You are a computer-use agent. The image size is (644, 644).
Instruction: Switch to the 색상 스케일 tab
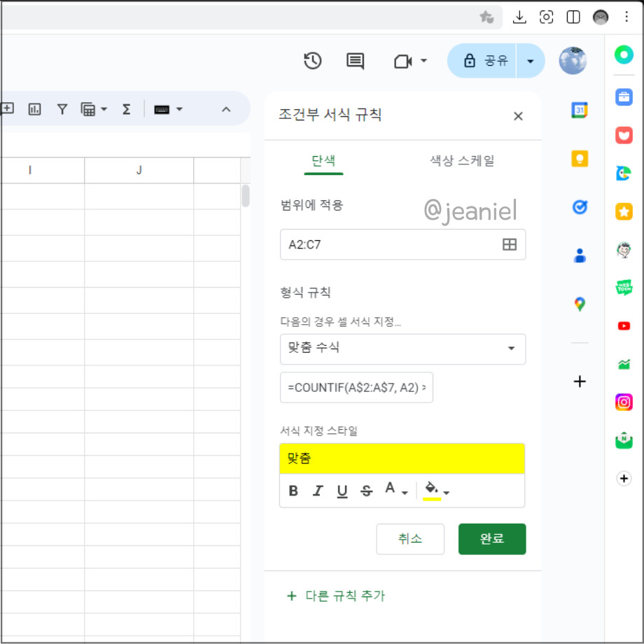click(461, 160)
